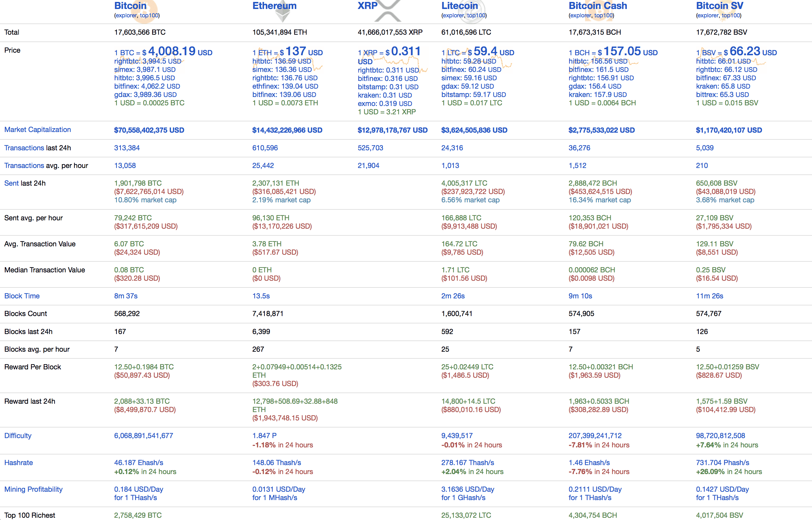Open the top100 link under Bitcoin SV
The width and height of the screenshot is (812, 520).
coord(731,15)
